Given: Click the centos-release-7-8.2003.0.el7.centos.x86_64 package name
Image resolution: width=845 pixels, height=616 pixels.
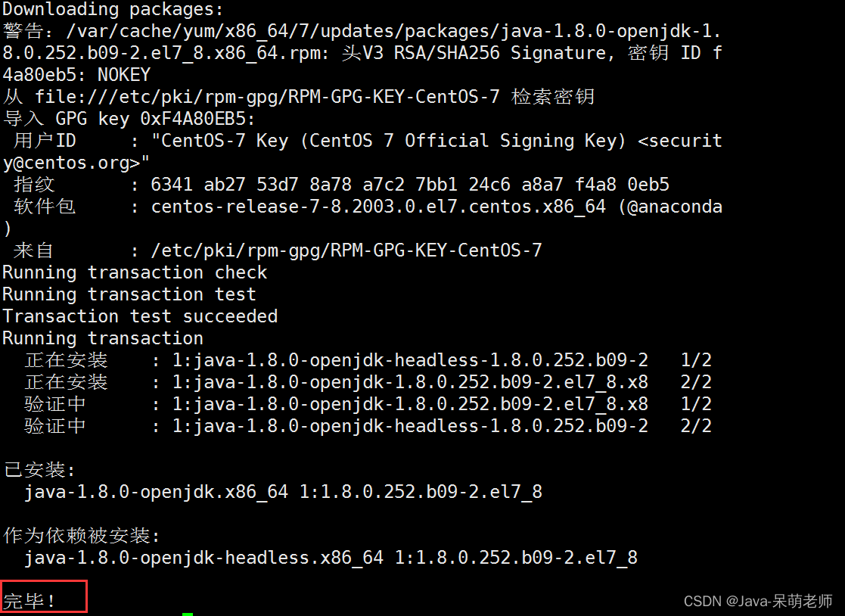Looking at the screenshot, I should pos(378,207).
